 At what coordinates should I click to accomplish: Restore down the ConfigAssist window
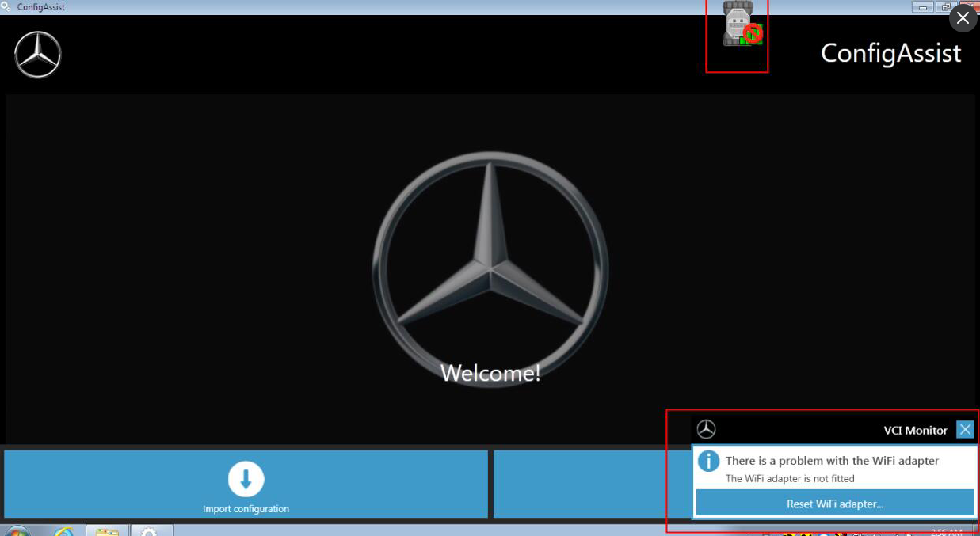pos(946,7)
